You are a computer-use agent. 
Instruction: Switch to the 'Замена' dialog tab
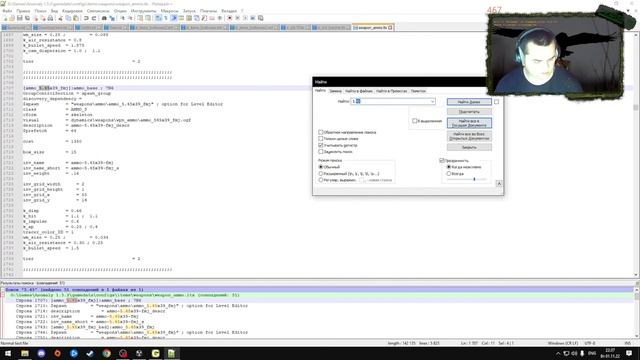tap(335, 91)
